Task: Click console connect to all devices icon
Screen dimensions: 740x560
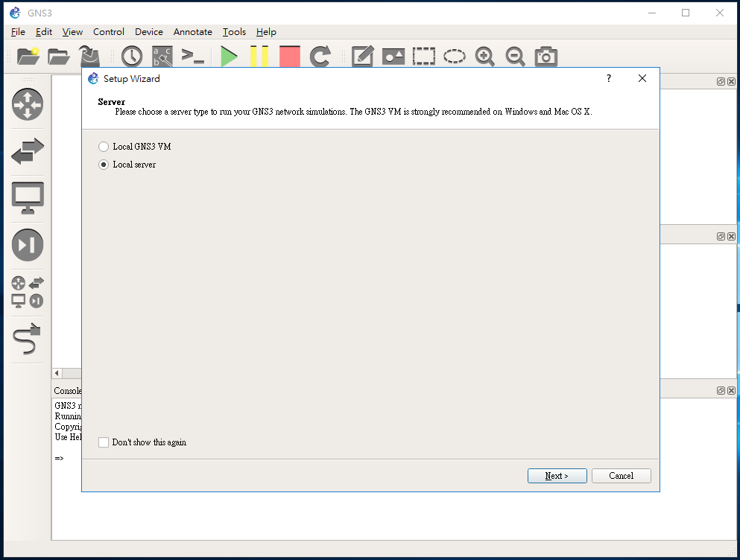Action: coord(192,56)
